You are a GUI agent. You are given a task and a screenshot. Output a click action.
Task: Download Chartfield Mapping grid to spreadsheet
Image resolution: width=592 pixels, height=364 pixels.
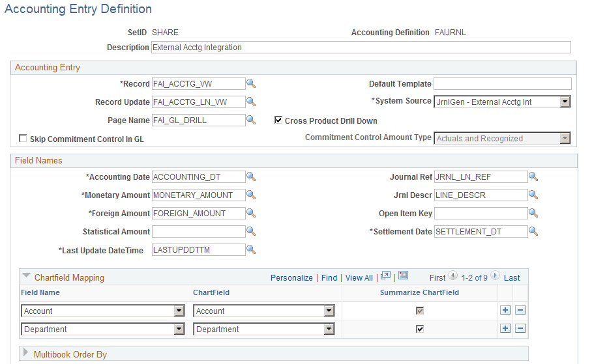pyautogui.click(x=403, y=275)
